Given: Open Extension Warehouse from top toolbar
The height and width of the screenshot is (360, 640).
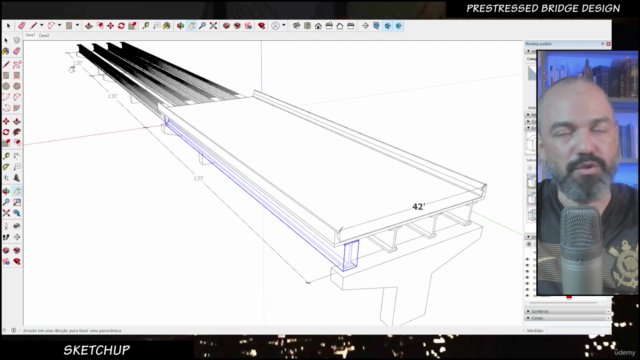Looking at the screenshot, I should [261, 26].
